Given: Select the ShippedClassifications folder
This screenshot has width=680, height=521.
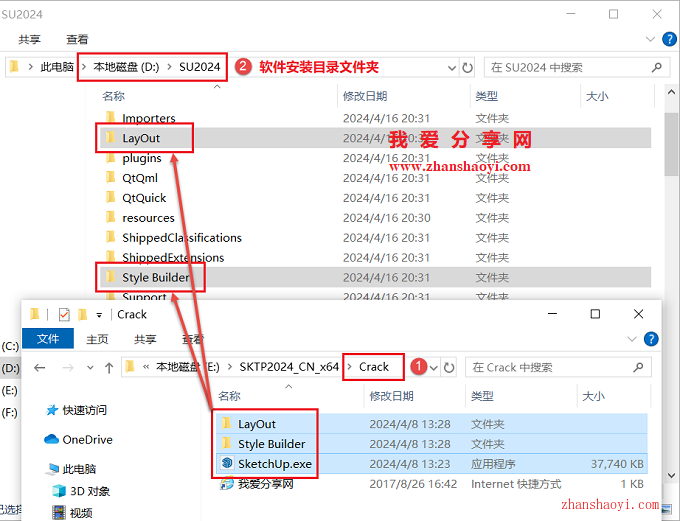Looking at the screenshot, I should click(182, 238).
